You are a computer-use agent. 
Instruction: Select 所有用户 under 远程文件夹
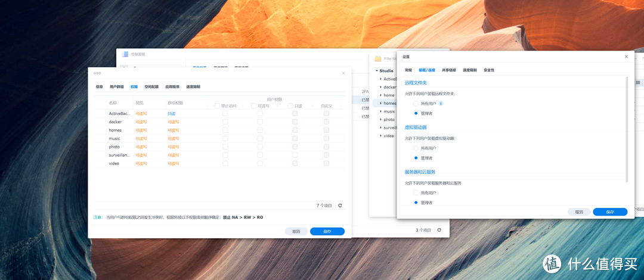pyautogui.click(x=416, y=103)
